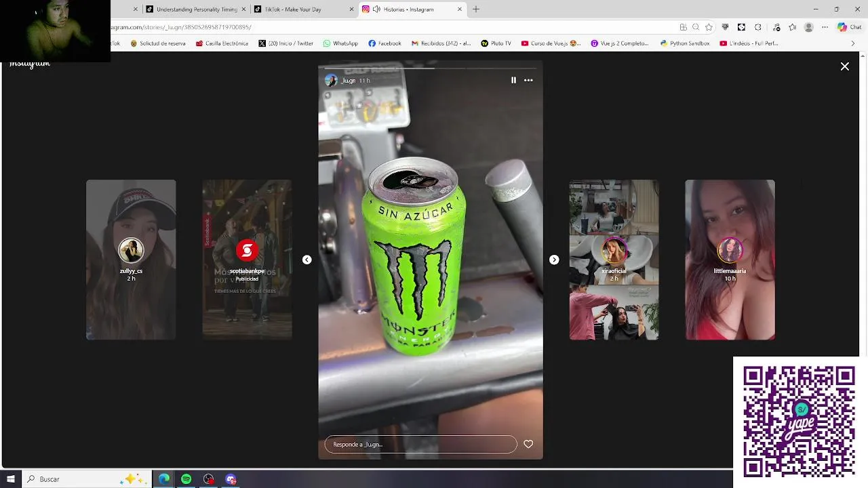This screenshot has width=868, height=488.
Task: Close the 'Historias • Instagram' tab
Action: click(460, 9)
